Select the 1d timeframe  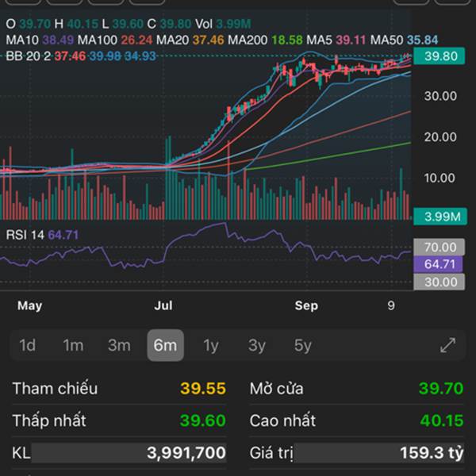pos(28,345)
